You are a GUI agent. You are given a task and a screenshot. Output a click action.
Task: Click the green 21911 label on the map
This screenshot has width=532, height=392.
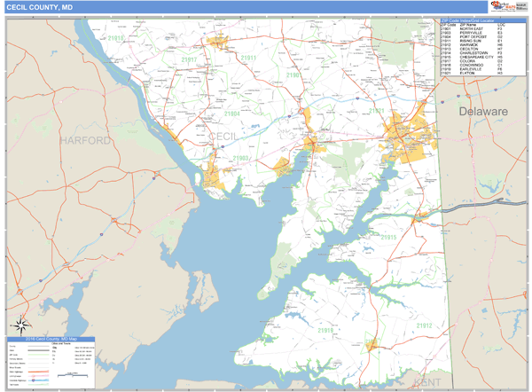tap(248, 58)
